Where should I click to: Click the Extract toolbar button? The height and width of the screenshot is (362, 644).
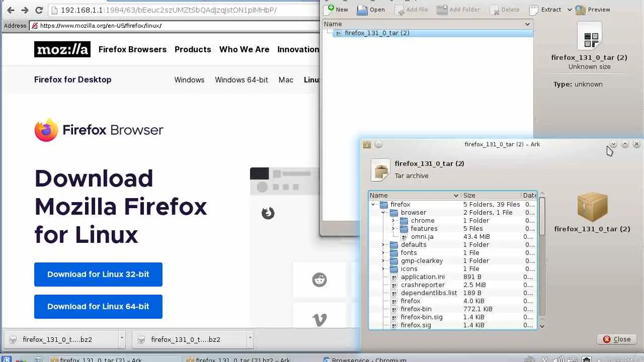pos(545,9)
